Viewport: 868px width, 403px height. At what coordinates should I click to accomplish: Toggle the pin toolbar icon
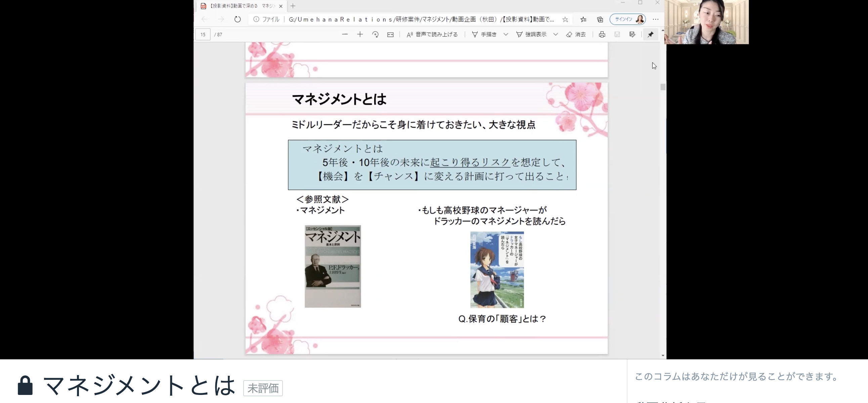[650, 34]
